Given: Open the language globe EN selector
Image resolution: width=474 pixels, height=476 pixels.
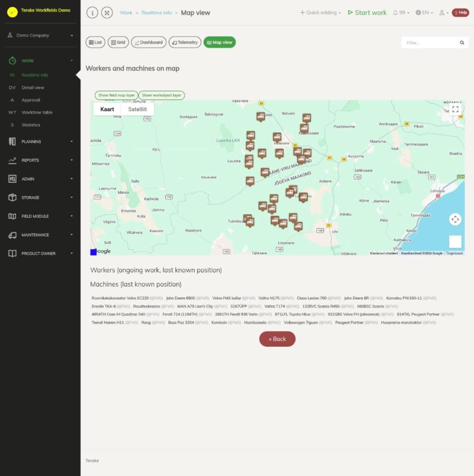Looking at the screenshot, I should click(424, 13).
